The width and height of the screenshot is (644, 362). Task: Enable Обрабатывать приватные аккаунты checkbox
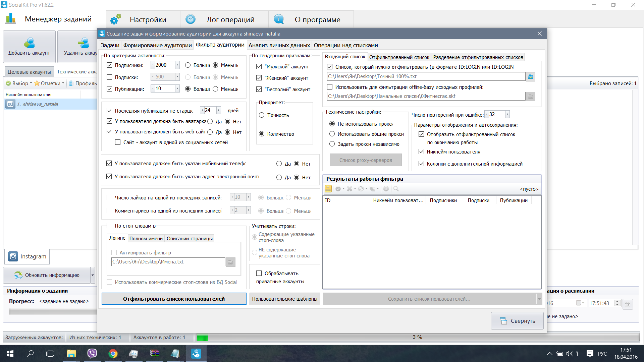pos(259,273)
